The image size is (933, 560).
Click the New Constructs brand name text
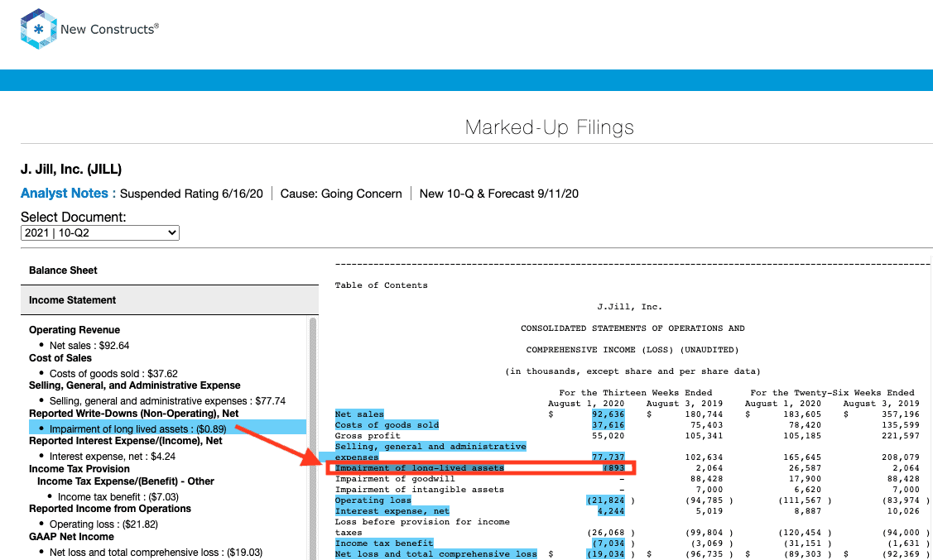pos(109,29)
